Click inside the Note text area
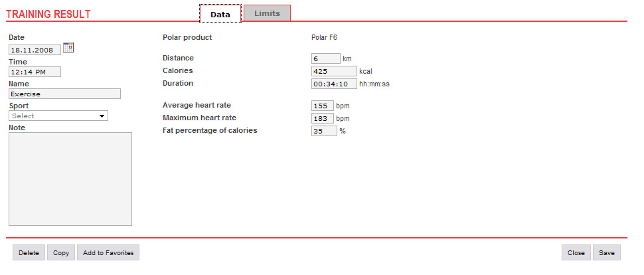The height and width of the screenshot is (275, 644). pos(70,179)
